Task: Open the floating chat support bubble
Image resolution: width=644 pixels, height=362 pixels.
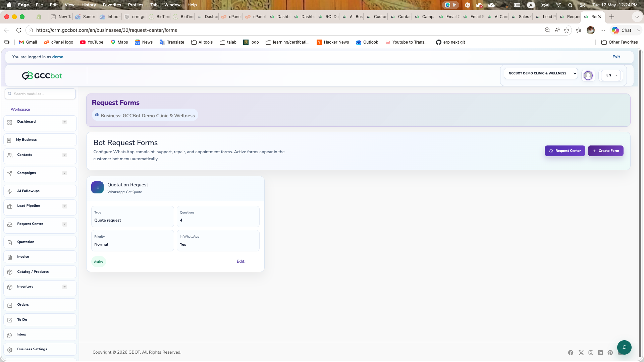Action: pos(624,347)
